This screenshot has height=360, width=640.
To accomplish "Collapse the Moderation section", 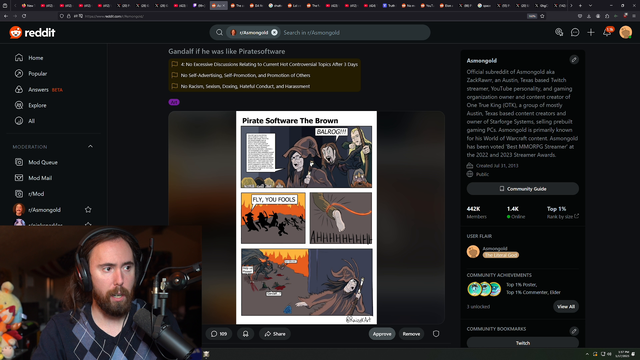I will tap(90, 147).
